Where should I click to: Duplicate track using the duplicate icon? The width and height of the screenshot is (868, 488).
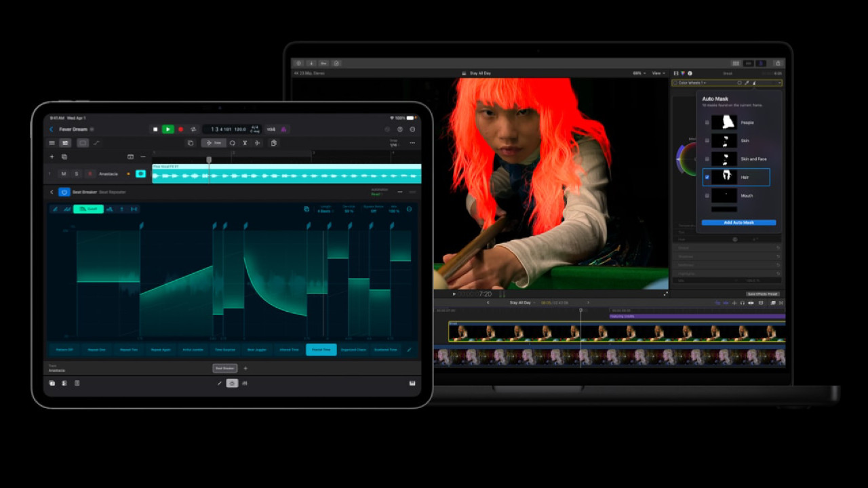(64, 157)
